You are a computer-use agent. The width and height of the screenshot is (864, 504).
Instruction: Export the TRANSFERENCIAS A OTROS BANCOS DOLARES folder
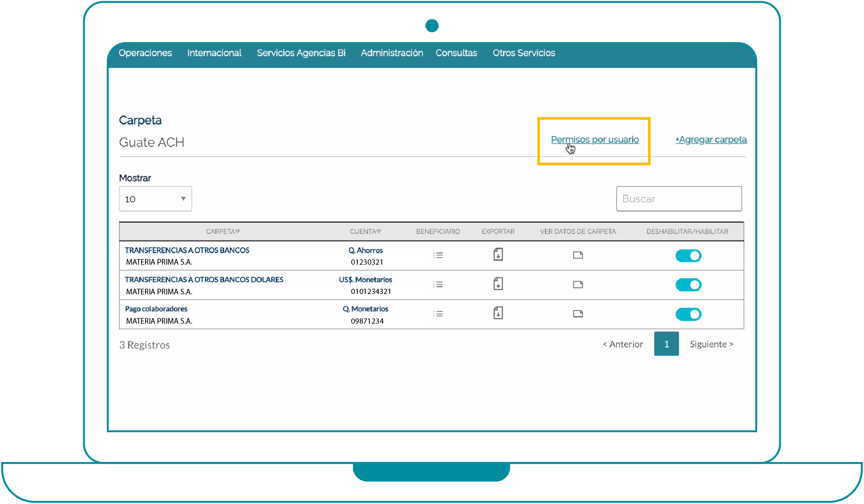pos(498,284)
